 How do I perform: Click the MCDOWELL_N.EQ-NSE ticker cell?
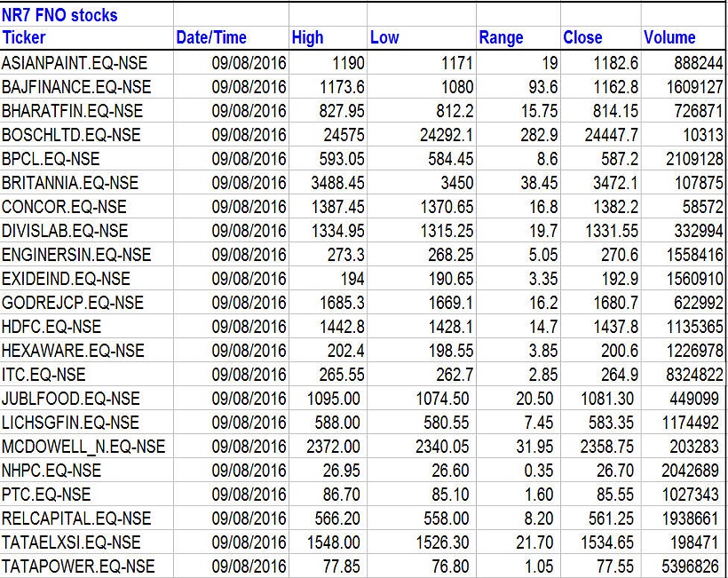point(83,447)
